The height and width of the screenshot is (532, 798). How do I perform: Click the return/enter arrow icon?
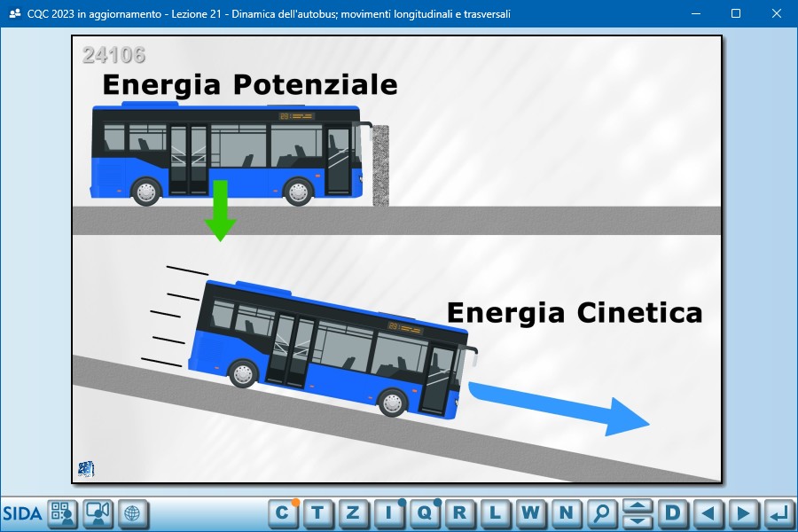pyautogui.click(x=778, y=512)
